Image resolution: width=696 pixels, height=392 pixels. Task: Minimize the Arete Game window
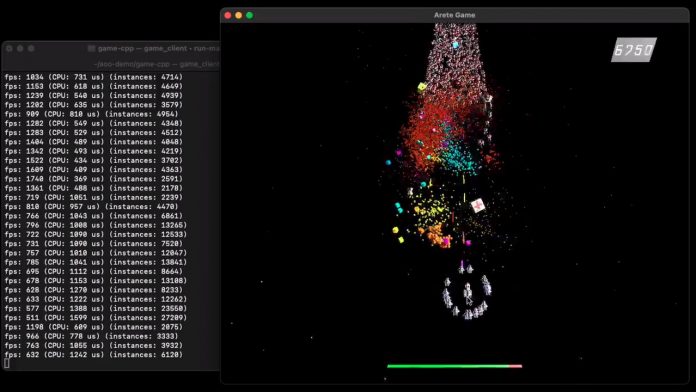(x=239, y=16)
